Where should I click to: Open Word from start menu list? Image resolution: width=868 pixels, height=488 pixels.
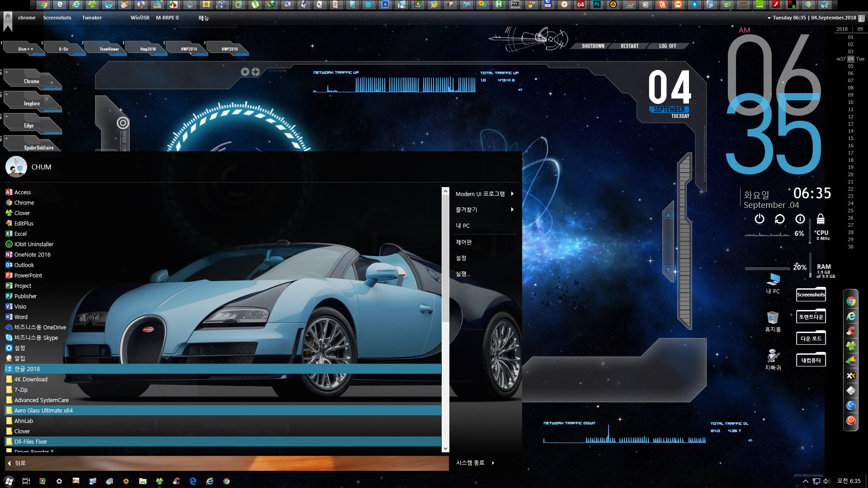coord(222,317)
